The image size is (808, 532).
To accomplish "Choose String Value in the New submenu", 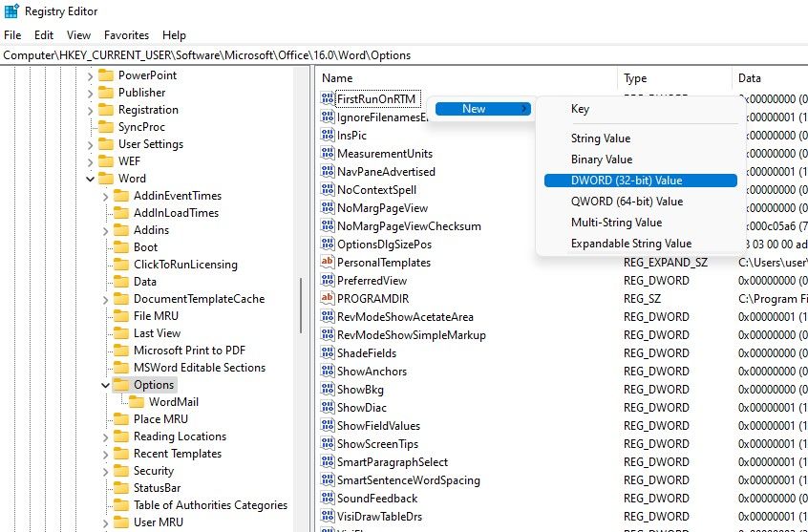I will coord(641,138).
